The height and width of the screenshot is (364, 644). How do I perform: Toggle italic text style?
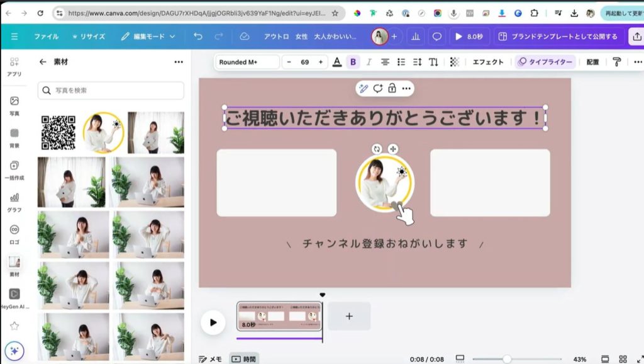tap(369, 62)
